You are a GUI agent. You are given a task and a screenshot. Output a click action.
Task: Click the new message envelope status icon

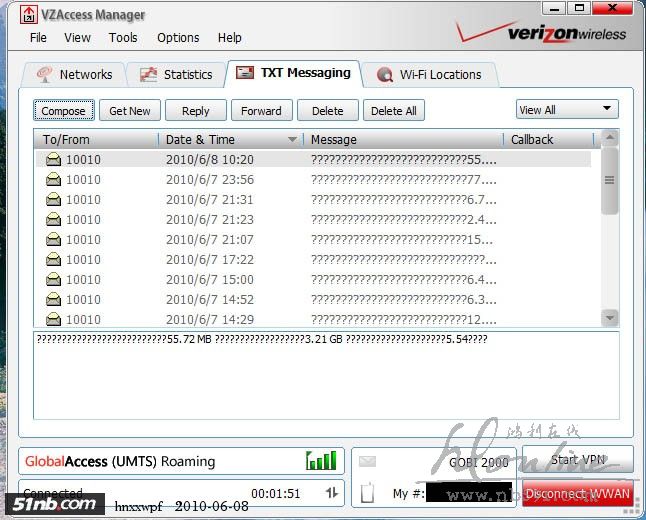pos(367,461)
